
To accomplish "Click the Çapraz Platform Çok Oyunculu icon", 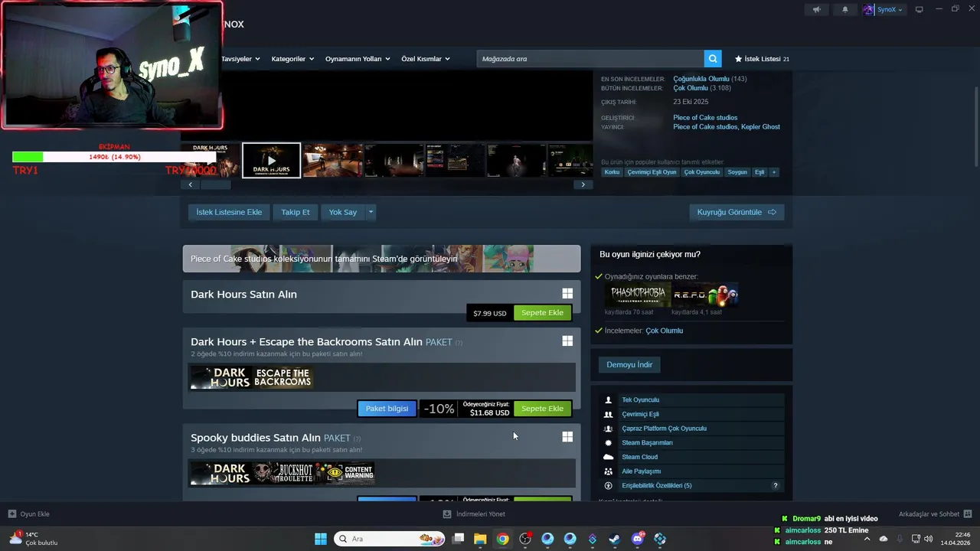I will (609, 429).
